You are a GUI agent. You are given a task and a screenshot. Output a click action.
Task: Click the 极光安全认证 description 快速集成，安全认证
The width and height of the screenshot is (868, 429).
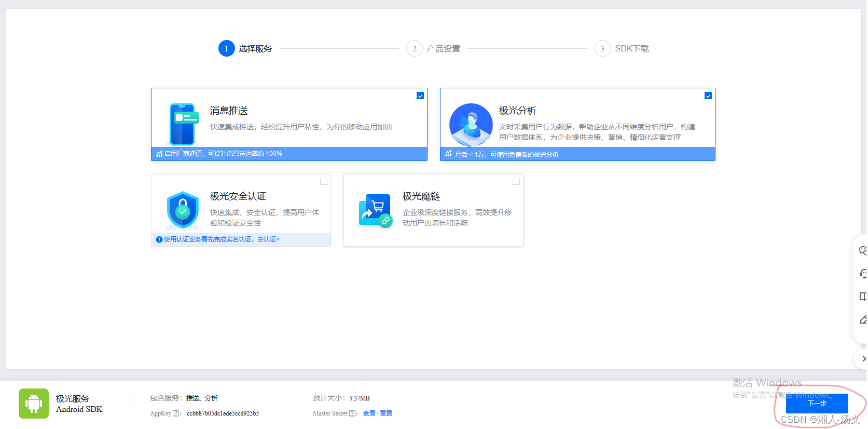pyautogui.click(x=265, y=218)
